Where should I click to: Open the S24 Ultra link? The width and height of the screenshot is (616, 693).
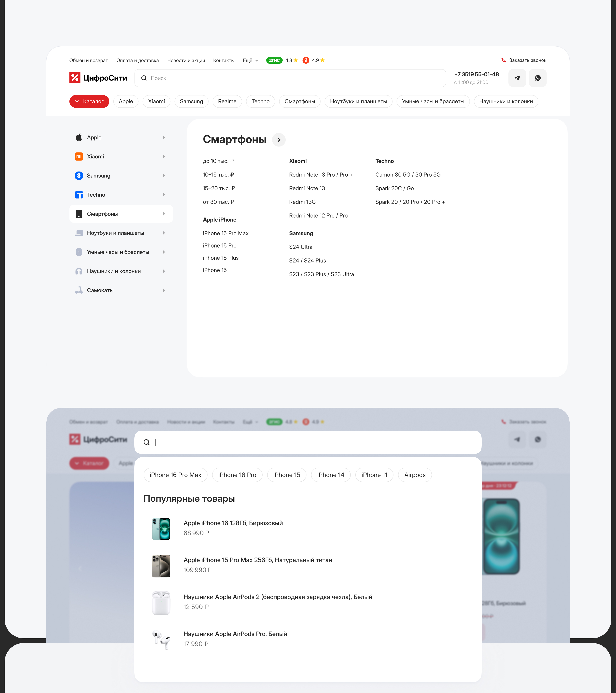[300, 247]
